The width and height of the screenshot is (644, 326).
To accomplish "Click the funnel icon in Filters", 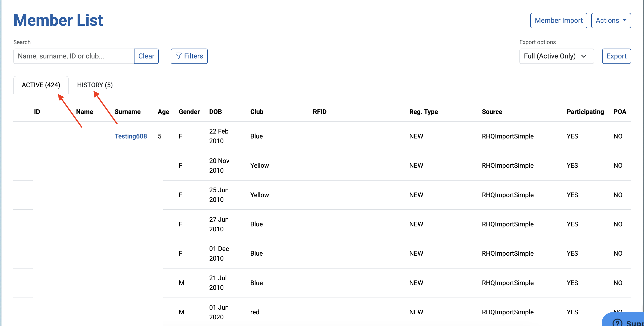I will [x=179, y=56].
